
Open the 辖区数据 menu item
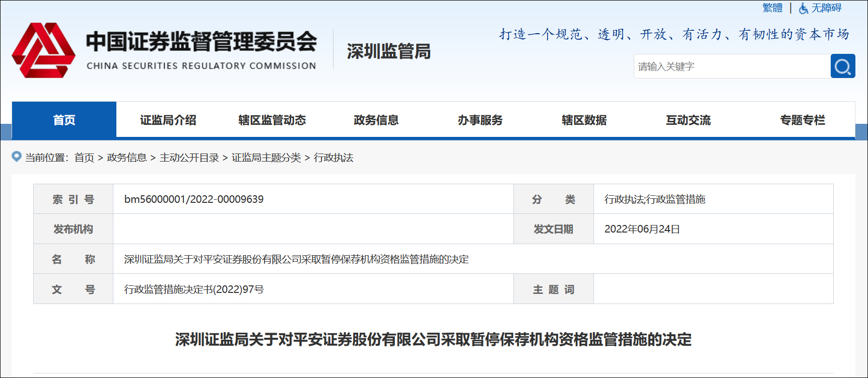(584, 120)
